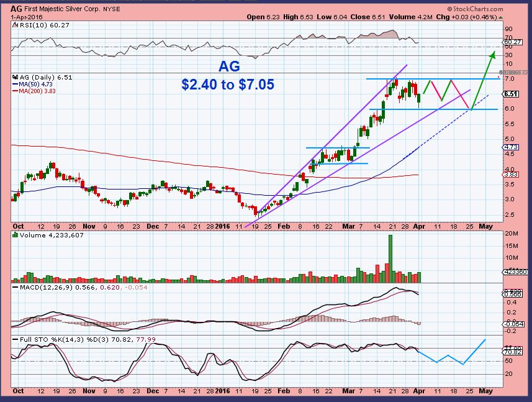The height and width of the screenshot is (402, 532).
Task: Click the RSI(10) 60.27 legend label
Action: [x=45, y=25]
